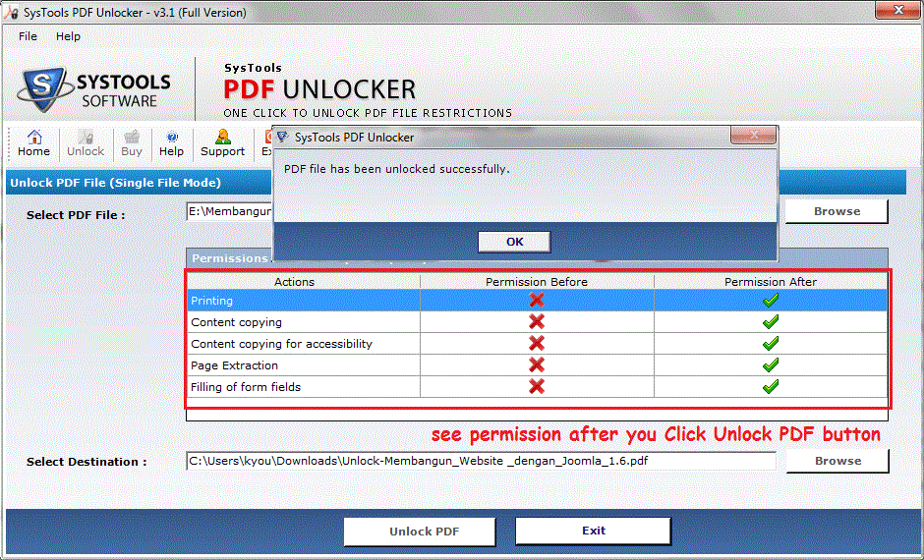
Task: Click the 'Select Destination :' label
Action: click(87, 462)
